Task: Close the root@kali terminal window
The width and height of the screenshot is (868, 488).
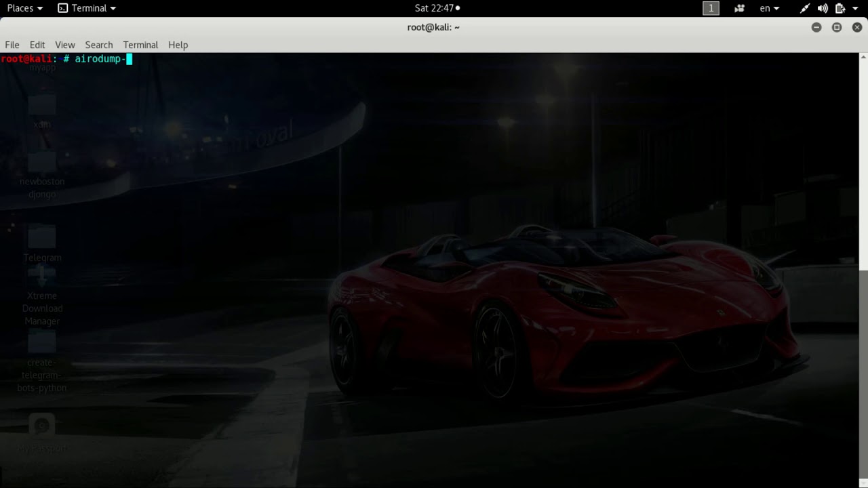Action: 857,27
